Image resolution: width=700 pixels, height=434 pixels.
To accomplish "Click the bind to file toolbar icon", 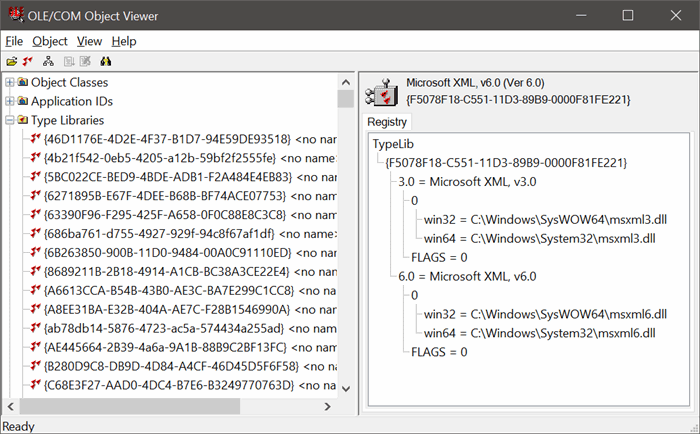I will [12, 62].
